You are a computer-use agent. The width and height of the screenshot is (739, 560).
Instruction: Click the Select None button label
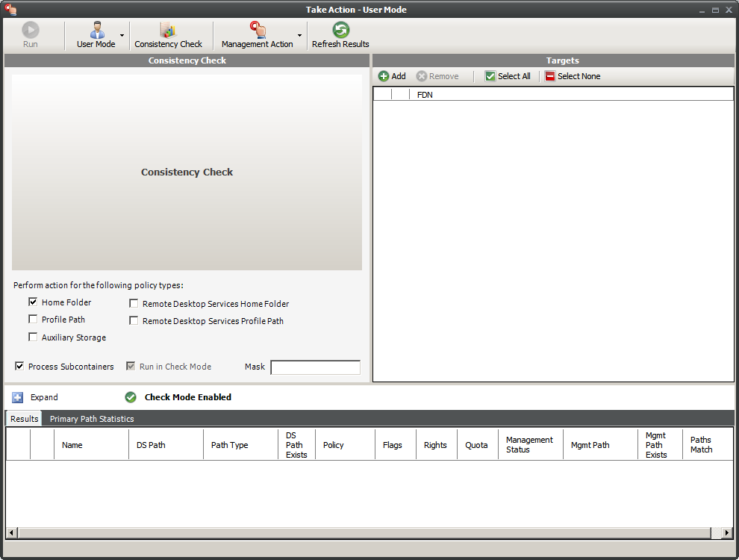(579, 76)
